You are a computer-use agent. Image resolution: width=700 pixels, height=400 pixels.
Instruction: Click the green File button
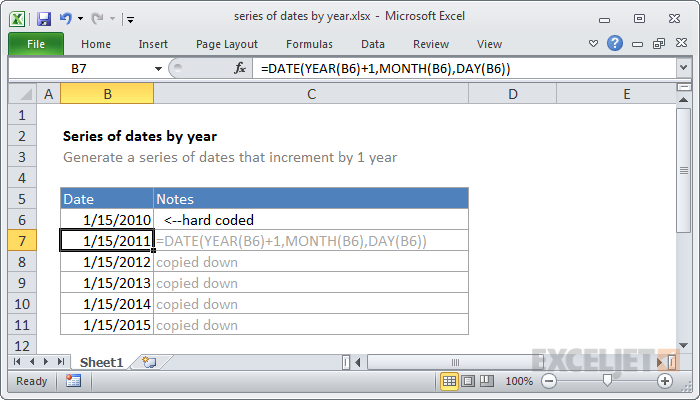pyautogui.click(x=35, y=44)
